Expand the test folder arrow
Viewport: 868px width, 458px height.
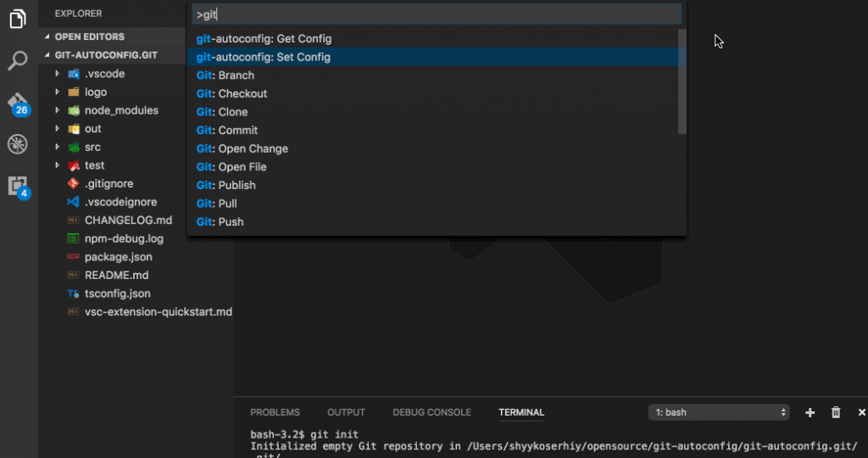click(x=57, y=165)
